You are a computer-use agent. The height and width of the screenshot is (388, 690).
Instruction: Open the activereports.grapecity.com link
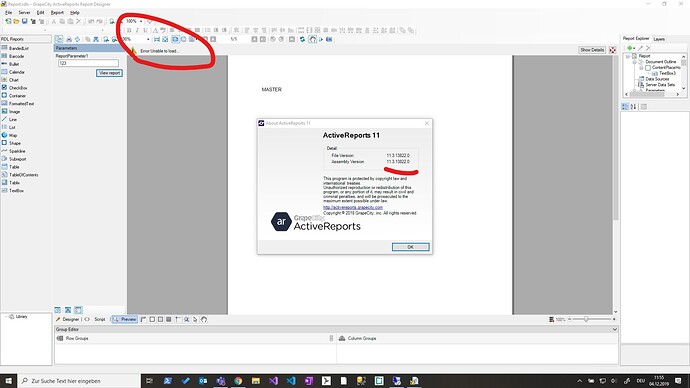tap(353, 207)
